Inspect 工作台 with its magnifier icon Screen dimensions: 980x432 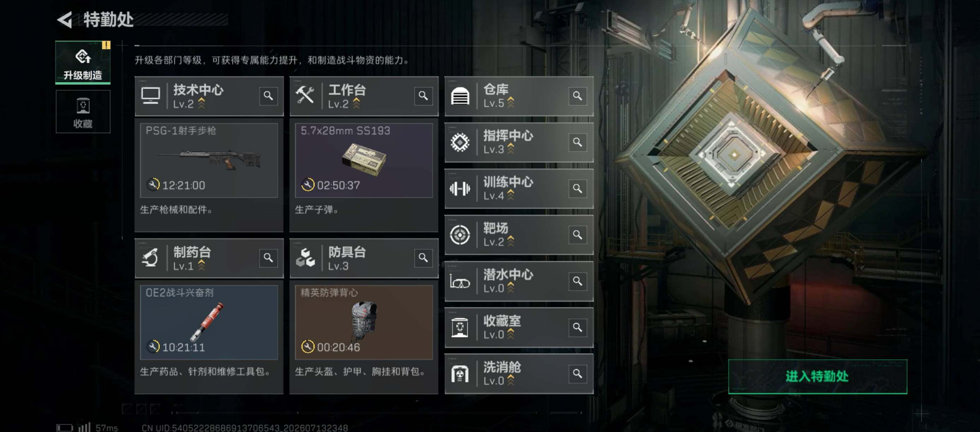coord(423,96)
